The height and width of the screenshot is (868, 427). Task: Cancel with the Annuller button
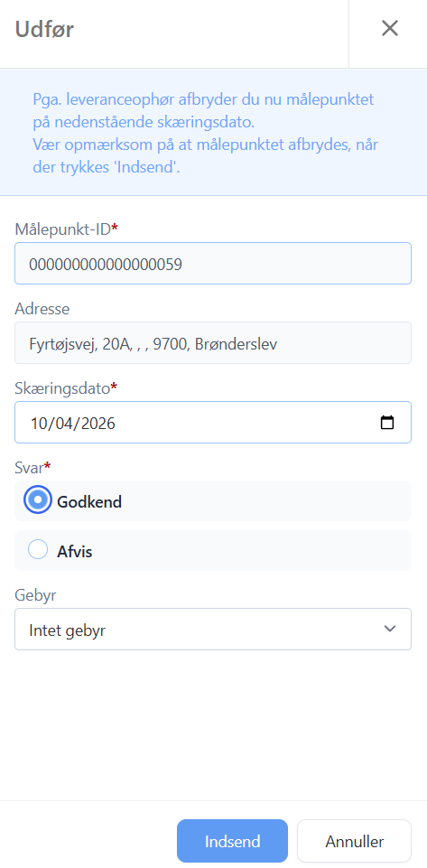(355, 842)
